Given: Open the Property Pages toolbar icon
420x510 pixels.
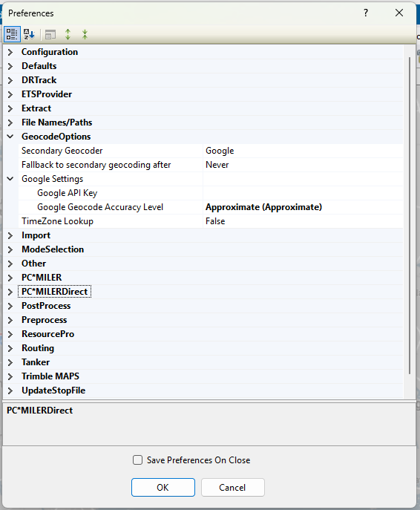Looking at the screenshot, I should tap(50, 34).
